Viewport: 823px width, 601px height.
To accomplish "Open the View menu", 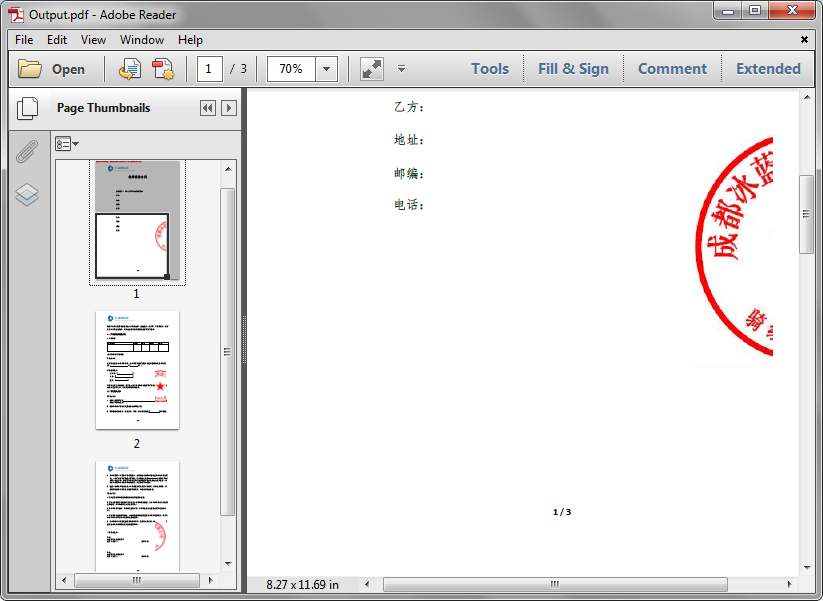I will 93,40.
